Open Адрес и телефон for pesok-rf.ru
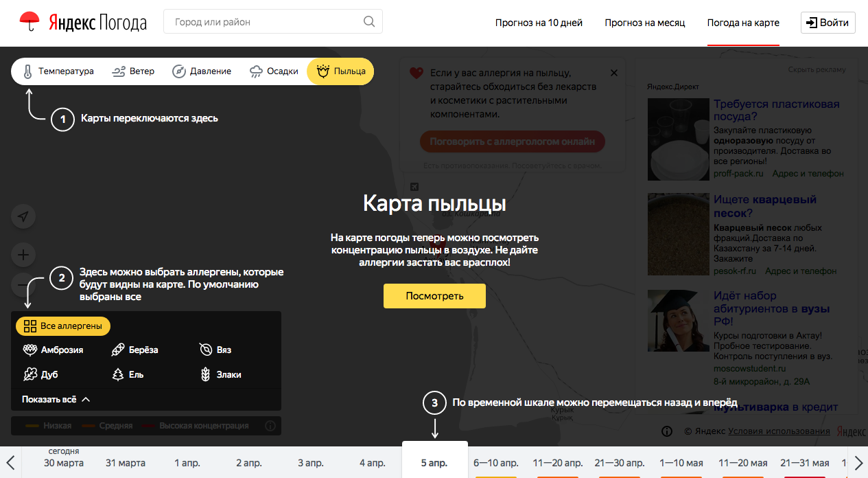Viewport: 868px width, 478px height. [801, 271]
